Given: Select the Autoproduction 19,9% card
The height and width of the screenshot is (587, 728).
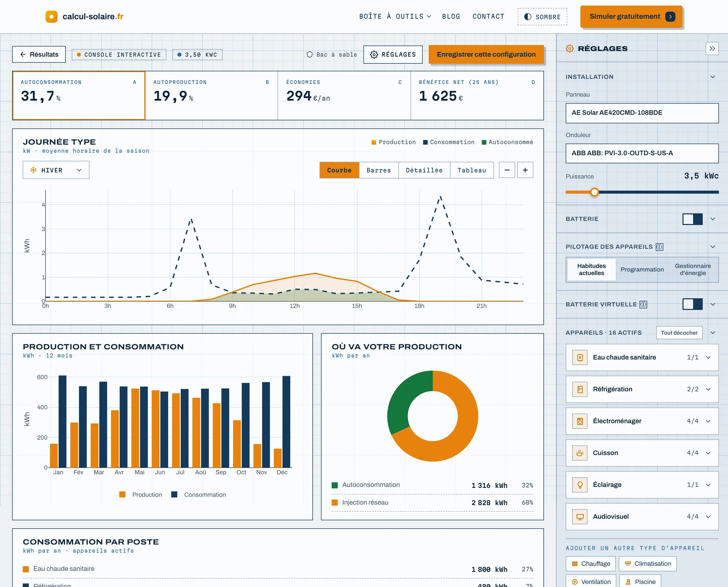Looking at the screenshot, I should 211,96.
